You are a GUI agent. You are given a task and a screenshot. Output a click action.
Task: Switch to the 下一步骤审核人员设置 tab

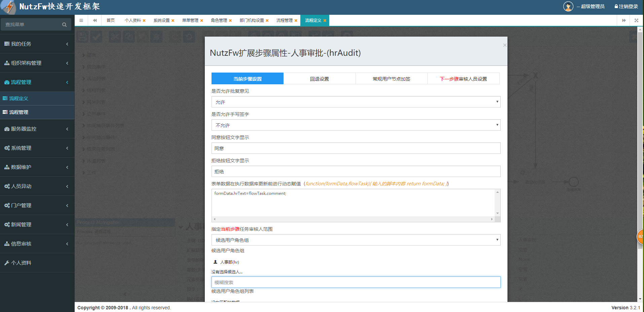point(463,79)
